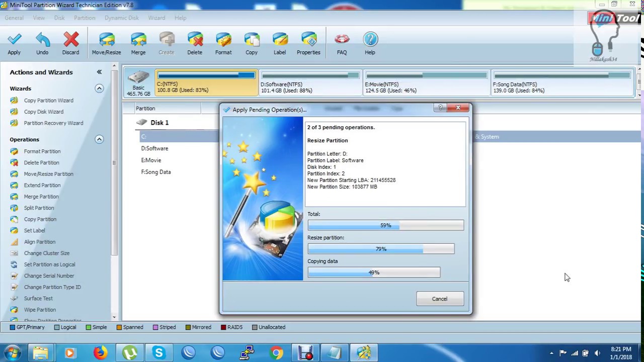Screen dimensions: 644x362
Task: Click the dialog help question button
Action: pyautogui.click(x=440, y=108)
